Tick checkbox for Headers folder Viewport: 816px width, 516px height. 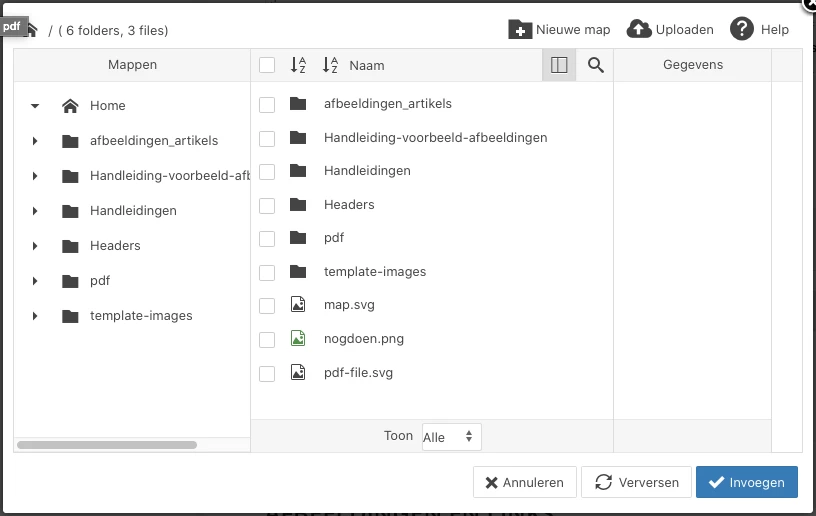pyautogui.click(x=267, y=205)
